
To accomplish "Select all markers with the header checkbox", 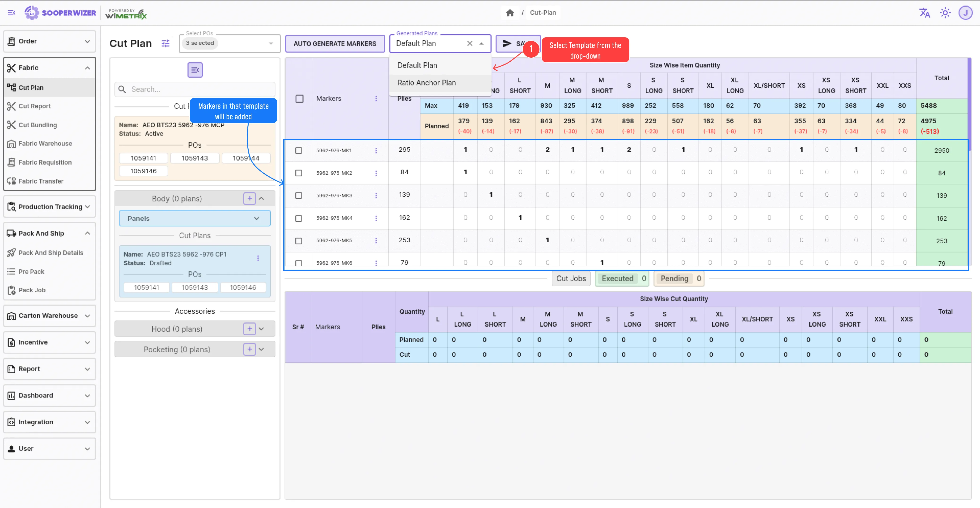I will coord(299,98).
